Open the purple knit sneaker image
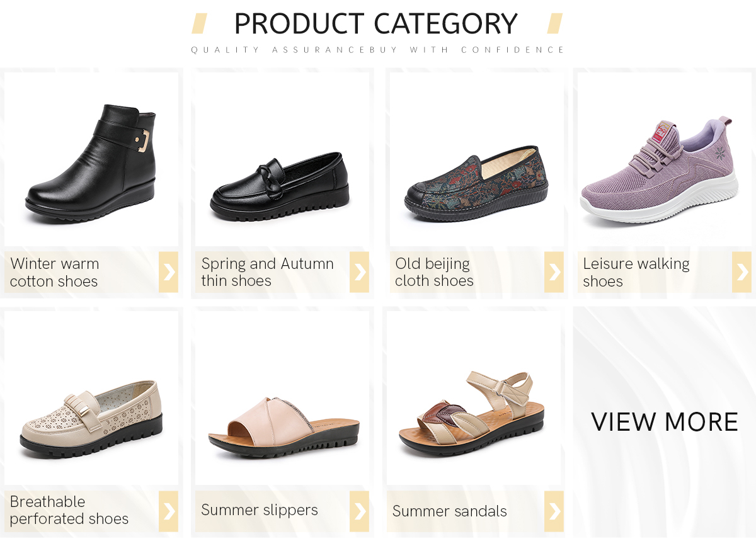Image resolution: width=756 pixels, height=546 pixels. click(659, 170)
